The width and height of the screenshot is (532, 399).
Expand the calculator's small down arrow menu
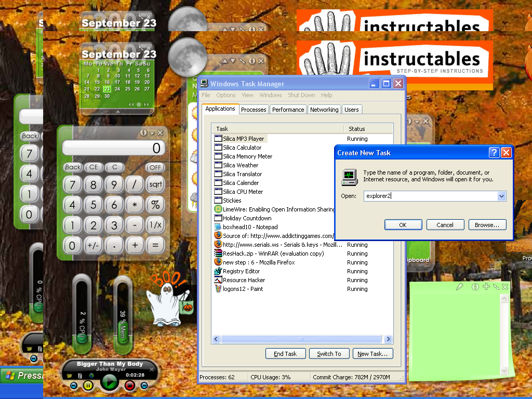click(x=152, y=134)
